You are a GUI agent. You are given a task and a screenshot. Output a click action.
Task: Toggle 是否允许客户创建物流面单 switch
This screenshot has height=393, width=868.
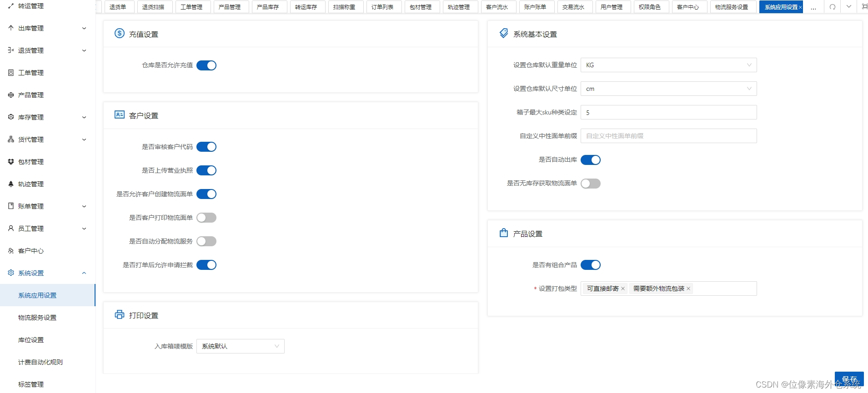206,194
